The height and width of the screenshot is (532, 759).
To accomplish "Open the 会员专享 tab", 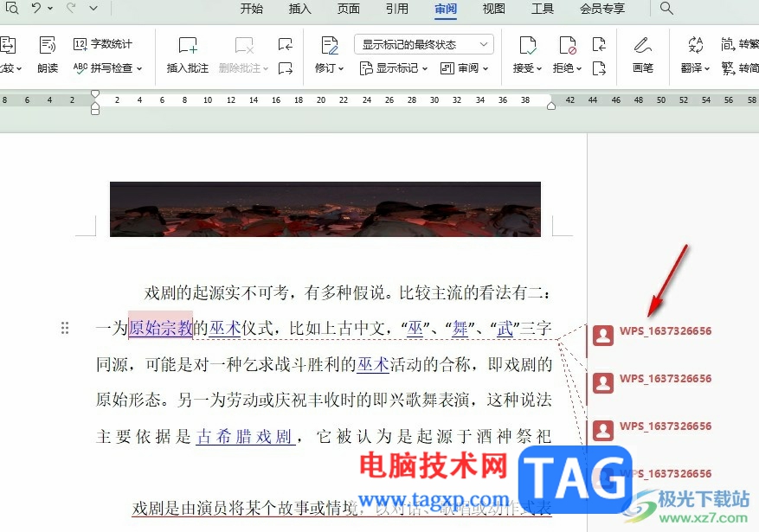I will [x=602, y=9].
